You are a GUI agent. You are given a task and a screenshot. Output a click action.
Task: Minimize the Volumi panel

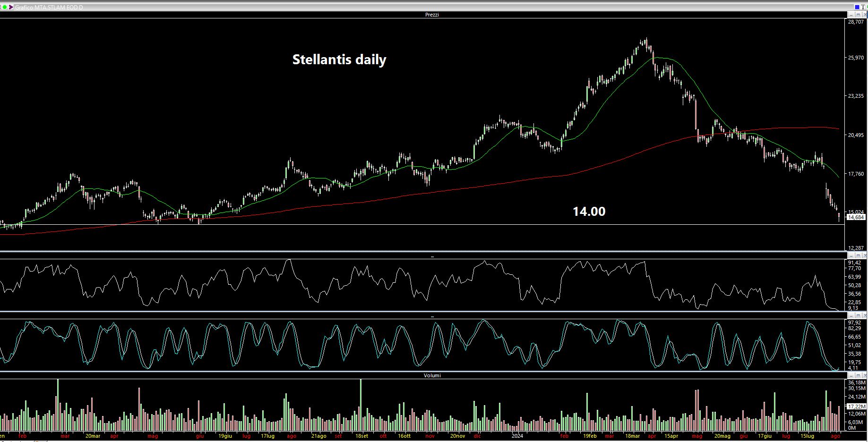(851, 375)
